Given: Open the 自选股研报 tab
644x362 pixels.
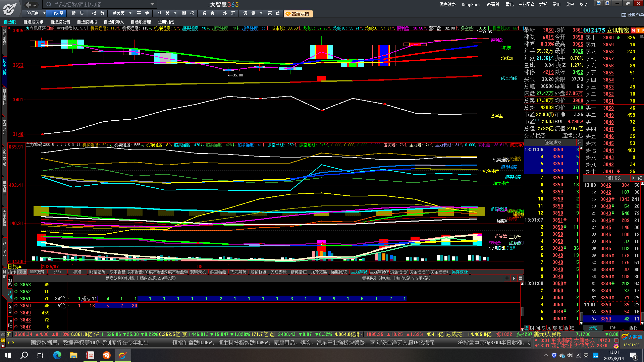Looking at the screenshot, I should coord(87,22).
